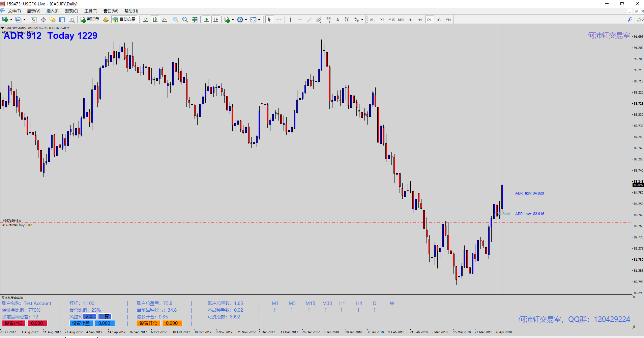Viewport: 644px width, 338px height.
Task: Select the cursor arrow tool
Action: point(269,20)
